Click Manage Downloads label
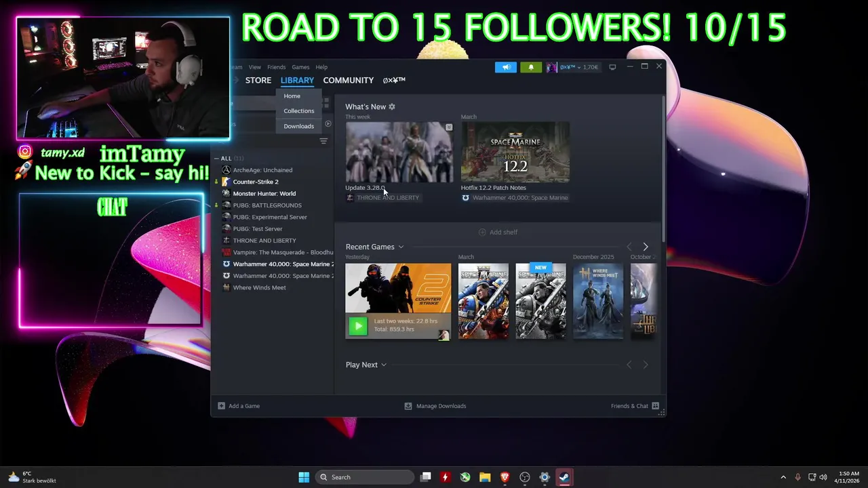Image resolution: width=868 pixels, height=488 pixels. click(x=441, y=406)
